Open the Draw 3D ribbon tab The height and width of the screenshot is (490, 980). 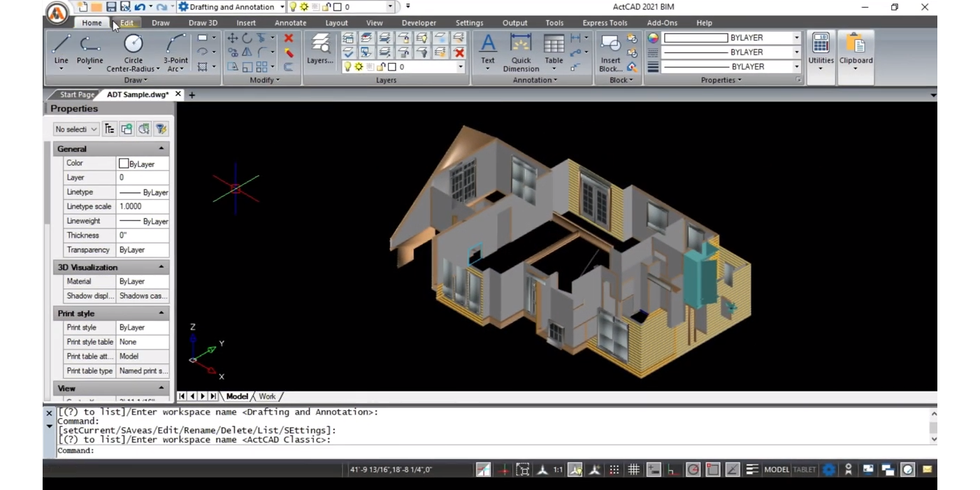(x=203, y=23)
